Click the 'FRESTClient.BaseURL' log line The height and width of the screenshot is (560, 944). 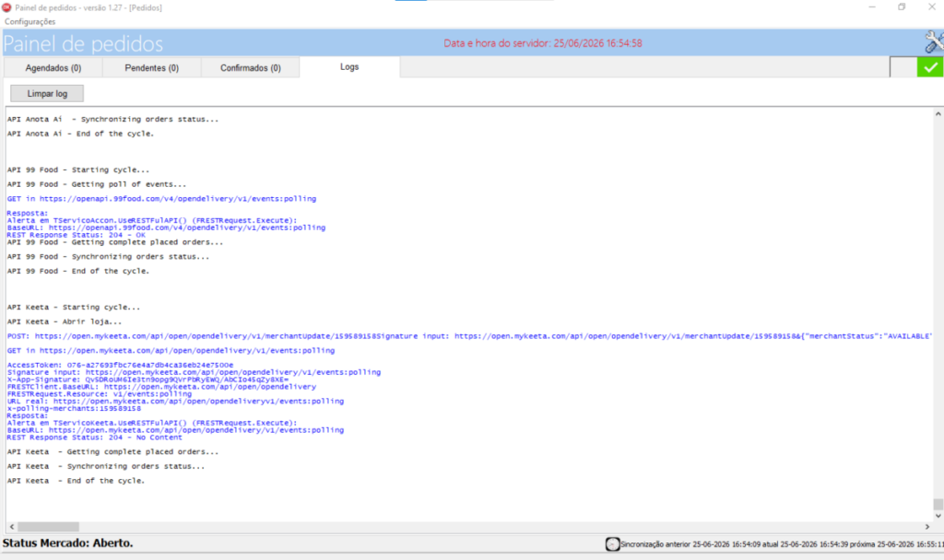(161, 387)
